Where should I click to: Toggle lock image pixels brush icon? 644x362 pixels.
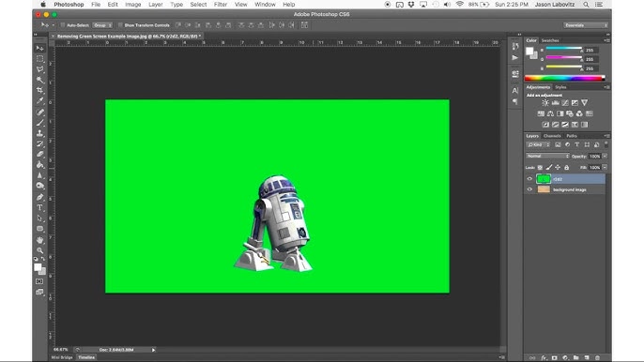(548, 168)
